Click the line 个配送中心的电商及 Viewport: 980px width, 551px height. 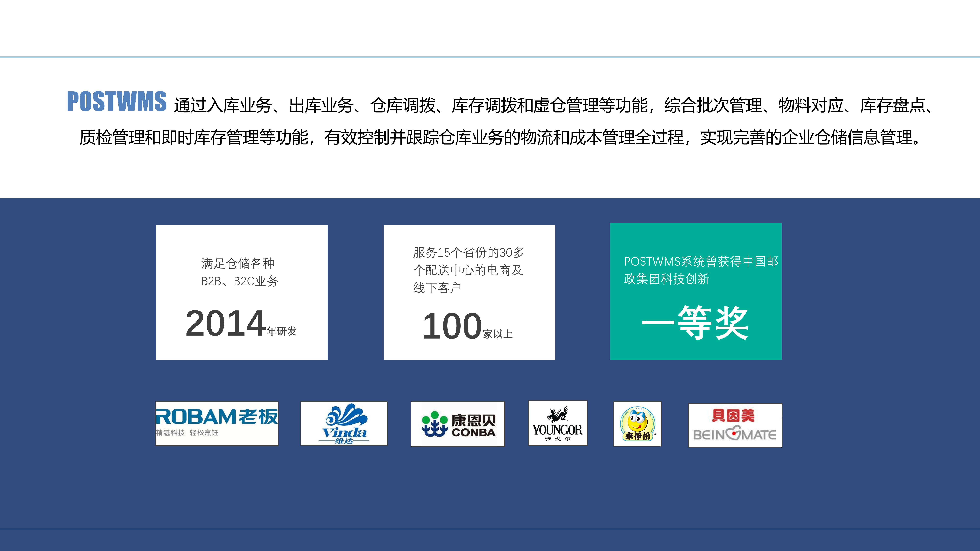click(468, 270)
